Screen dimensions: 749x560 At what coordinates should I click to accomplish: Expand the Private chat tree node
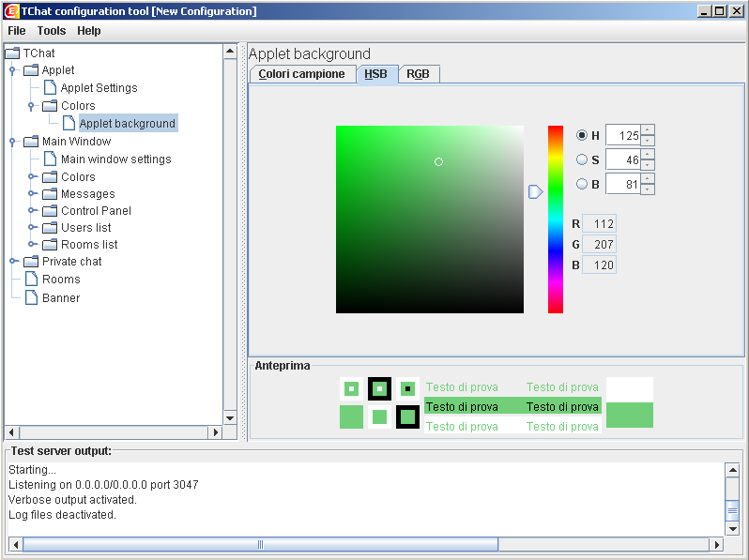tap(13, 261)
